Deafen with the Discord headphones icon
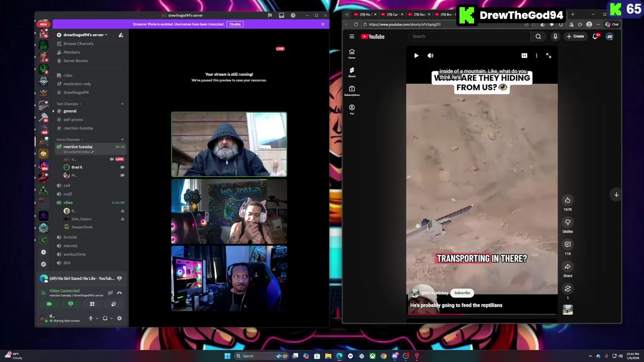 pos(105,318)
